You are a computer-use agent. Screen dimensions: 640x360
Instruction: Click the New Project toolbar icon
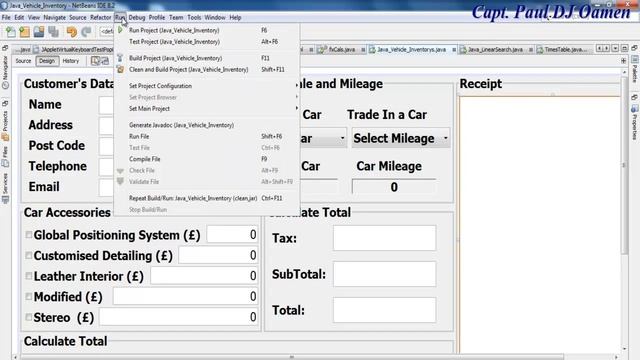click(24, 32)
